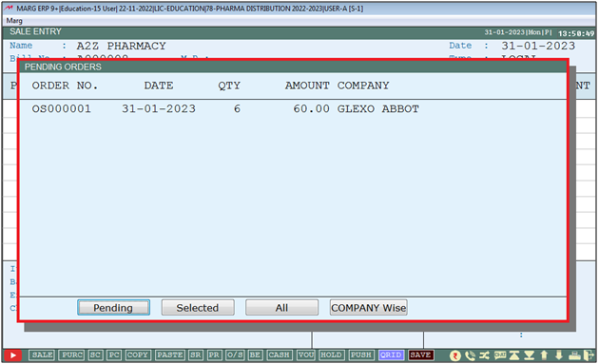Click the up arrow icon
This screenshot has width=599, height=364.
pos(544,355)
